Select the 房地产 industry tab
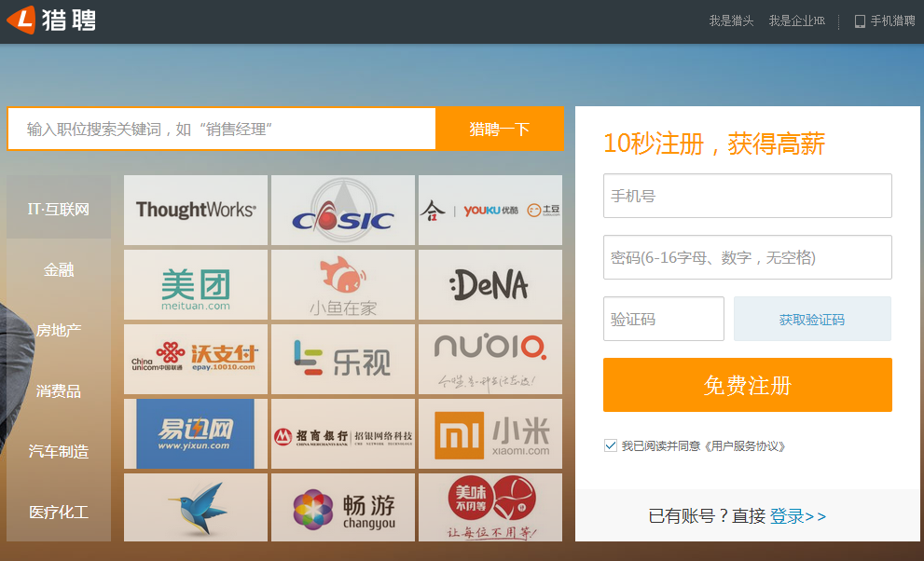 tap(59, 330)
